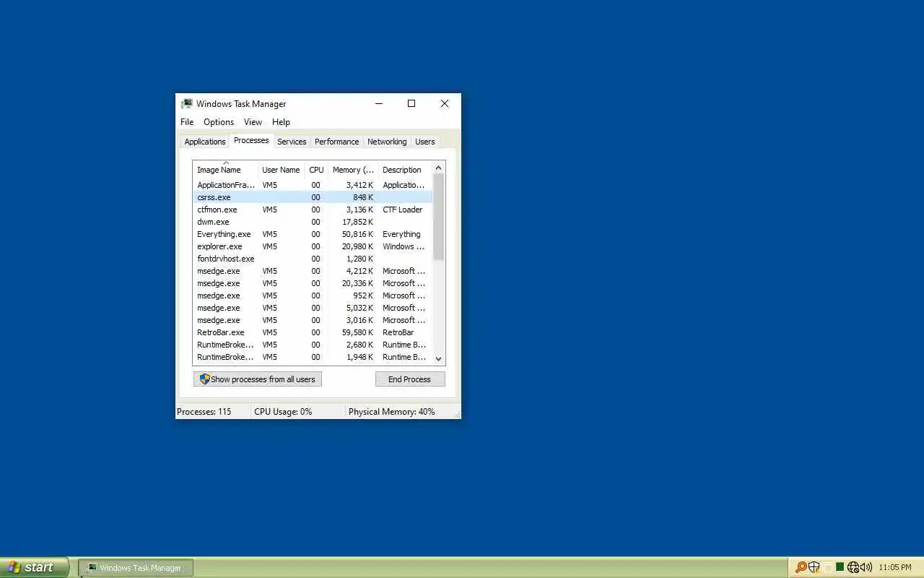Image resolution: width=924 pixels, height=578 pixels.
Task: Switch to the Services tab
Action: tap(292, 142)
